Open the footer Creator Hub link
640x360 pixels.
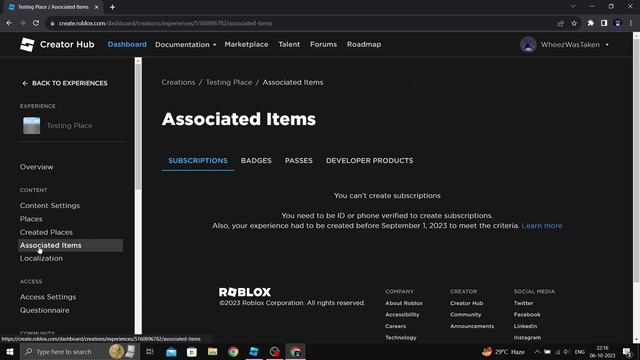click(x=467, y=303)
